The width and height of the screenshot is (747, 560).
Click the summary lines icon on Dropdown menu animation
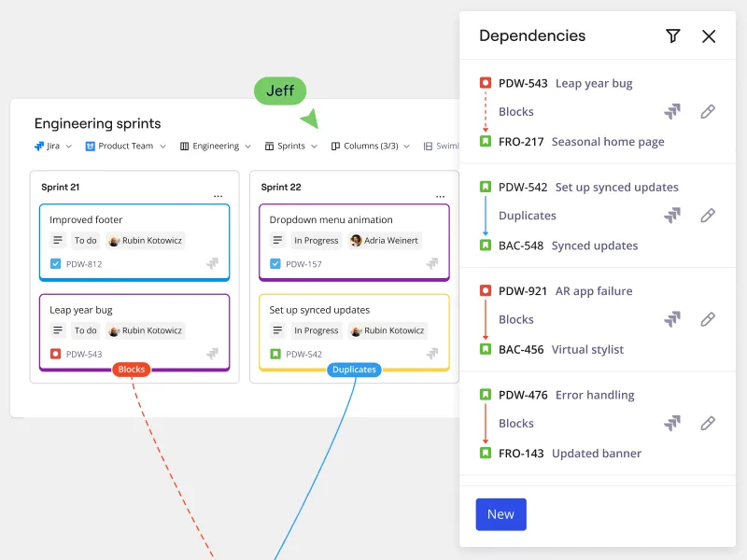[275, 240]
